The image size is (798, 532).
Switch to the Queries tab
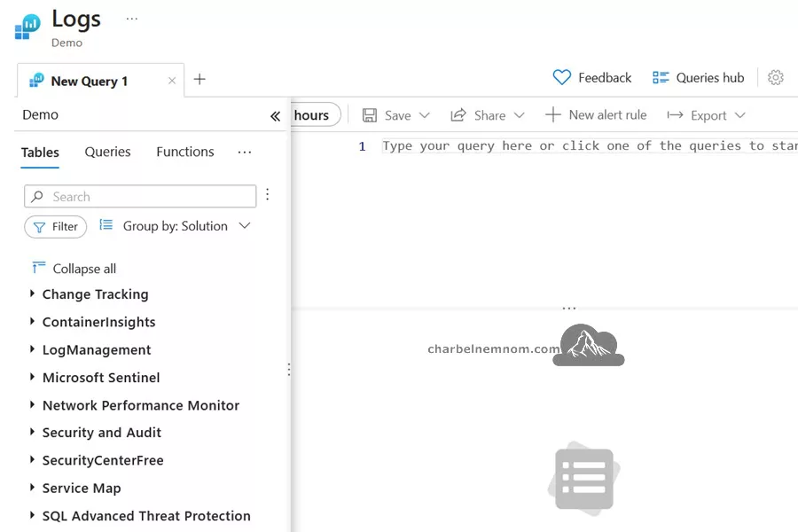pos(107,152)
